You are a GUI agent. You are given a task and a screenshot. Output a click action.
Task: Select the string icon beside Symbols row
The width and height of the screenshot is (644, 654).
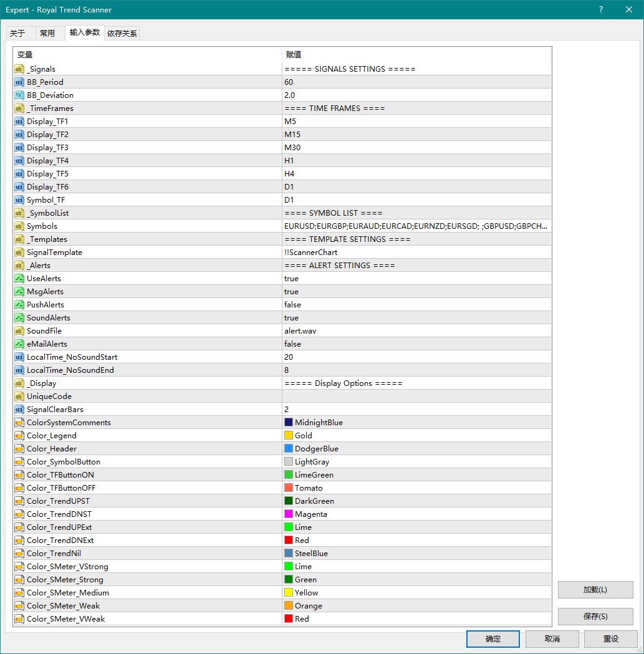click(19, 226)
